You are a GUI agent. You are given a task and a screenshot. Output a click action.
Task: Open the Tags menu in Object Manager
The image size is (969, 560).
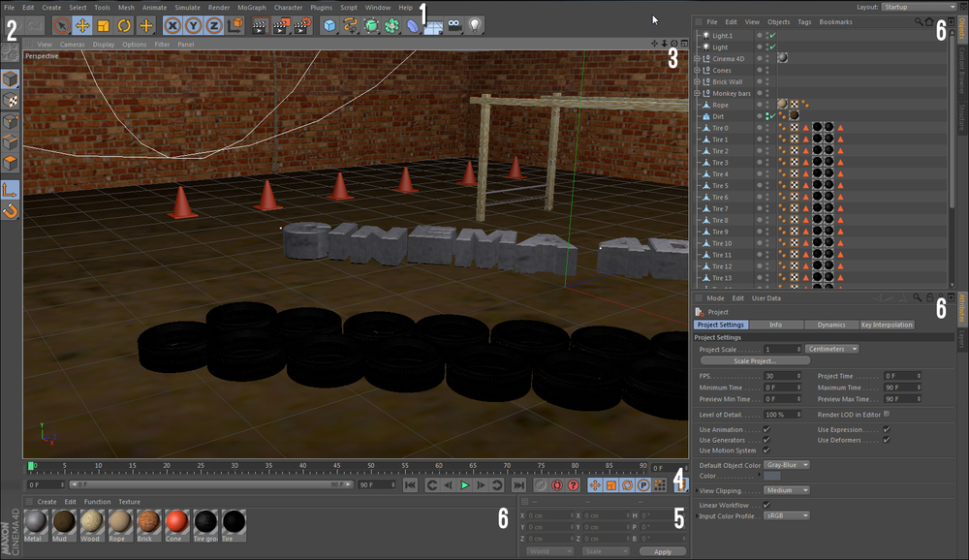tap(804, 21)
